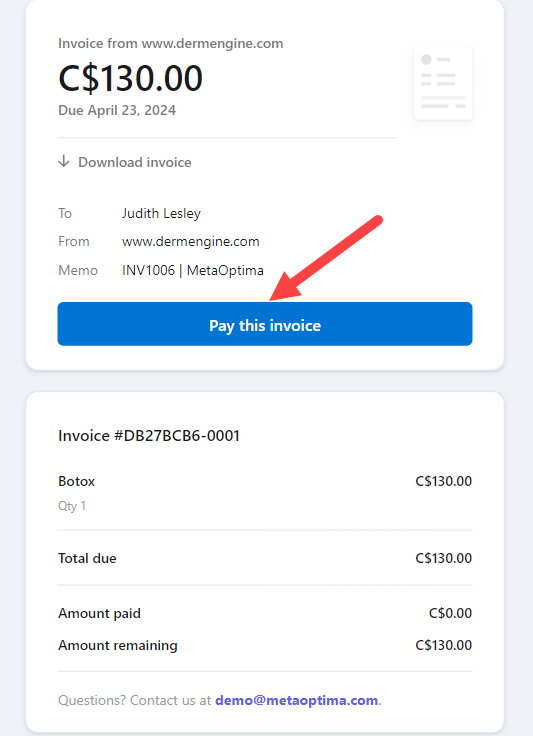Click the Total due amount value
The width and height of the screenshot is (533, 736).
click(x=443, y=558)
